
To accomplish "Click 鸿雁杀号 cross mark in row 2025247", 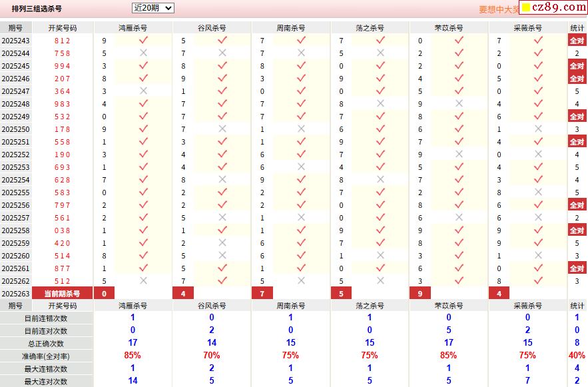I will tap(143, 91).
